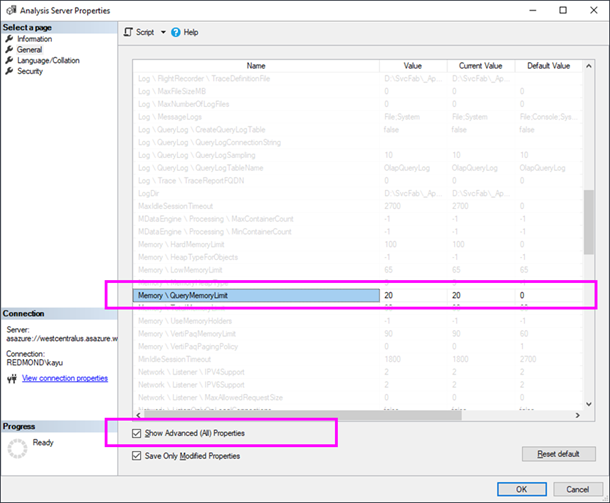610x503 pixels.
Task: Edit the QueryMemoryLimit Value cell
Action: click(413, 295)
